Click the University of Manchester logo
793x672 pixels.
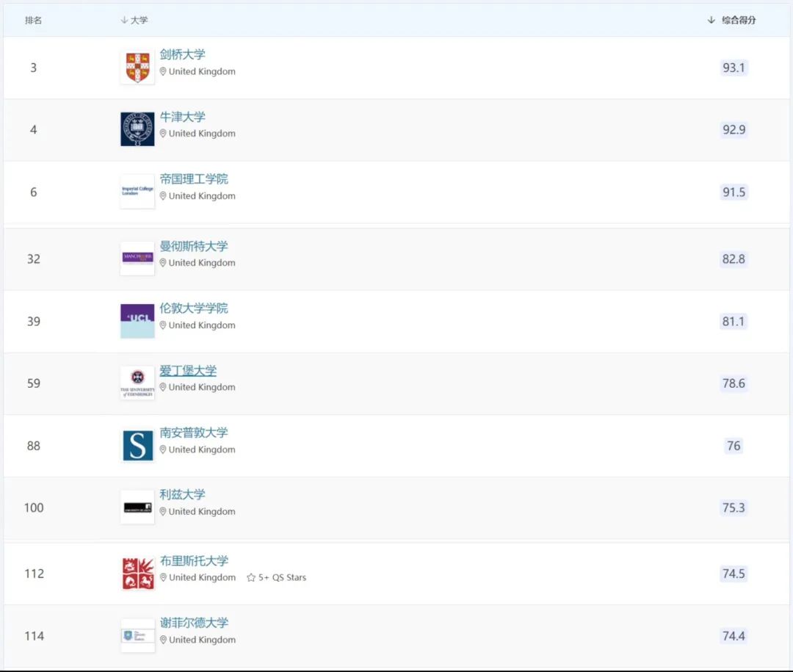click(x=137, y=258)
